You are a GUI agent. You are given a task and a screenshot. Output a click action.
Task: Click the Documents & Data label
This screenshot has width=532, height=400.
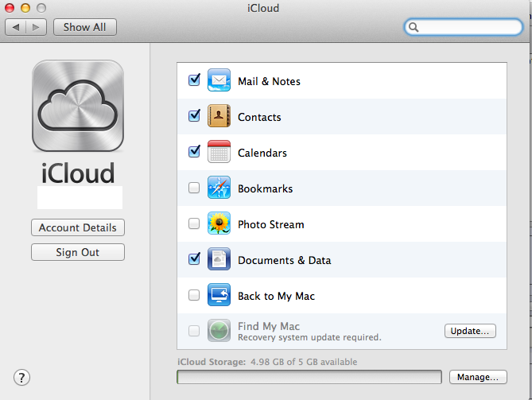pyautogui.click(x=285, y=260)
